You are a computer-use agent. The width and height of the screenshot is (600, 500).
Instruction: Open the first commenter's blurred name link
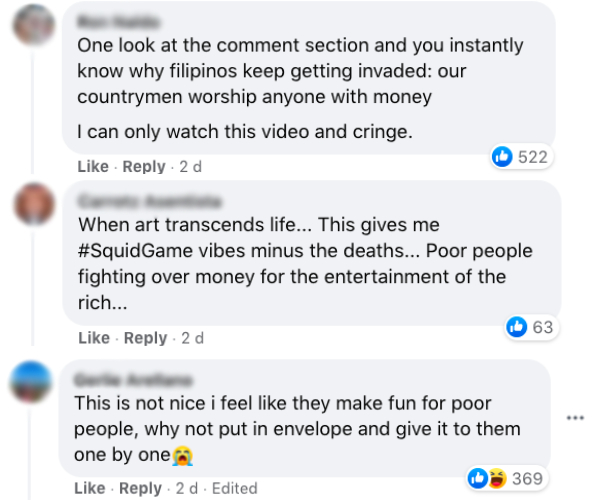tap(116, 21)
